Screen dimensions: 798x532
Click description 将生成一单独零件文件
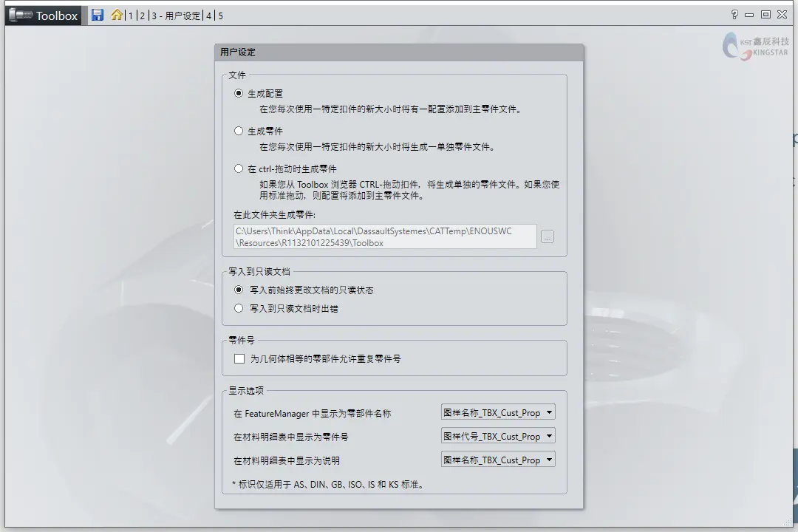(x=378, y=146)
